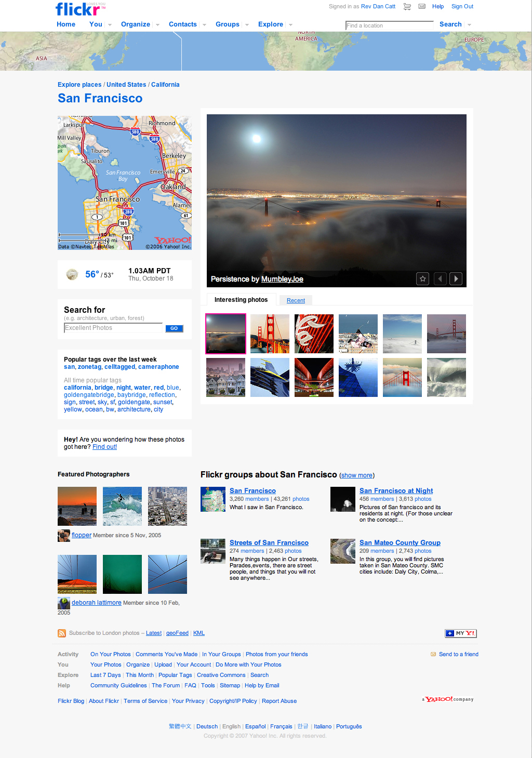
Task: Add feed with My Yahoo button
Action: [461, 633]
